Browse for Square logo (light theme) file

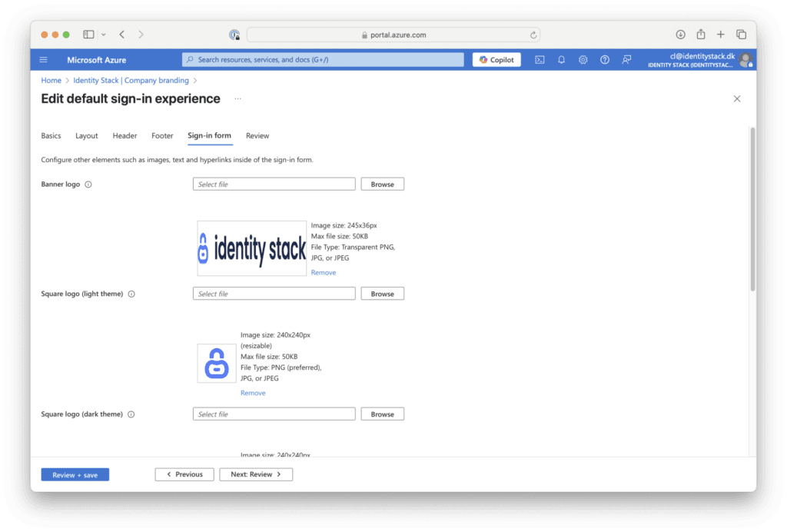tap(383, 294)
